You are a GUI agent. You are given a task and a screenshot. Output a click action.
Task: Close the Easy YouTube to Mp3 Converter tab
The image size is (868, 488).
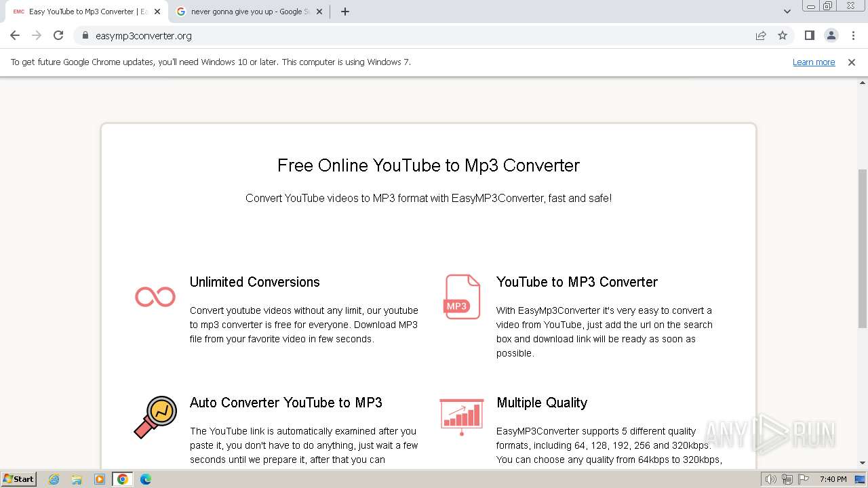point(157,12)
